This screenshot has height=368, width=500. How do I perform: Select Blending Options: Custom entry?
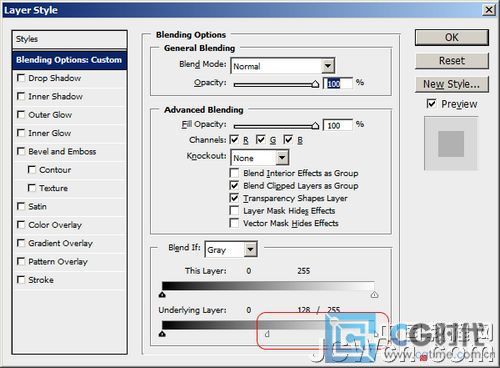click(69, 60)
